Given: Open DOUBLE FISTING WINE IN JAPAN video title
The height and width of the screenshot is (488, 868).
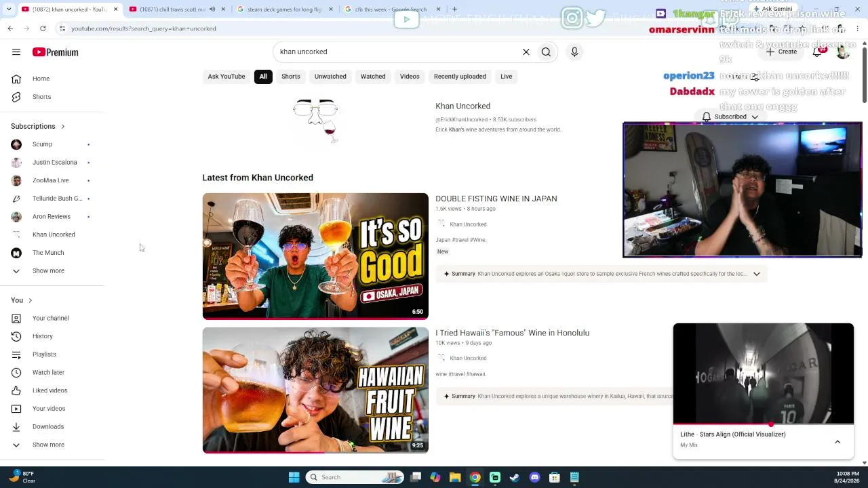Looking at the screenshot, I should pyautogui.click(x=496, y=199).
